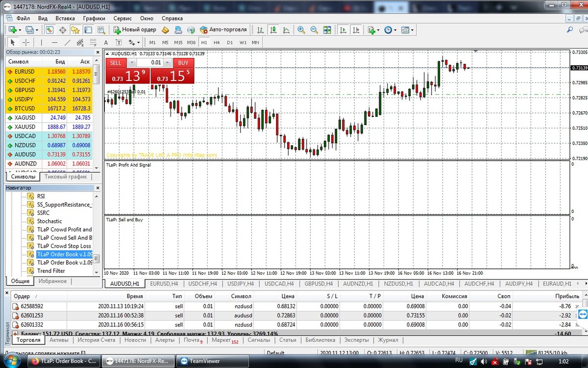Select the equidistant channel tool
Image resolution: width=588 pixels, height=368 pixels.
click(80, 42)
